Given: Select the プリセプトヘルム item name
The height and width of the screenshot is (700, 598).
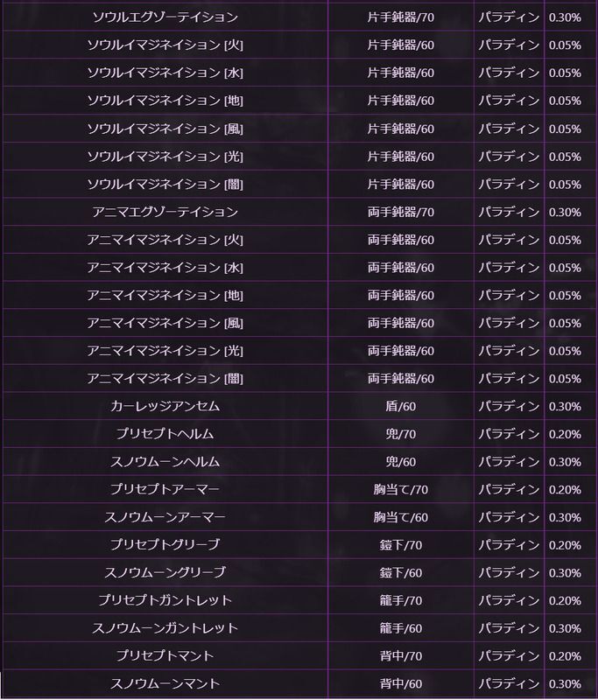Looking at the screenshot, I should pyautogui.click(x=165, y=435).
